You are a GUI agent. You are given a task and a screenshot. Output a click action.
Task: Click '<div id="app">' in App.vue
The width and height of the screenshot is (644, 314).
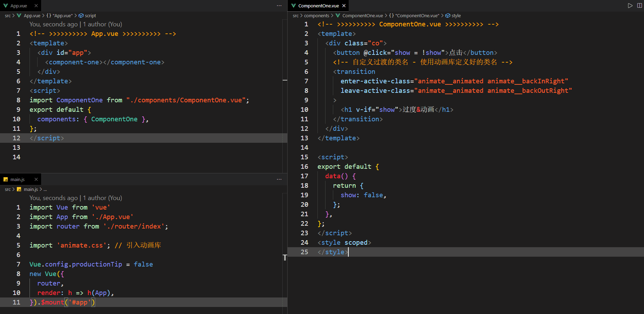(64, 52)
